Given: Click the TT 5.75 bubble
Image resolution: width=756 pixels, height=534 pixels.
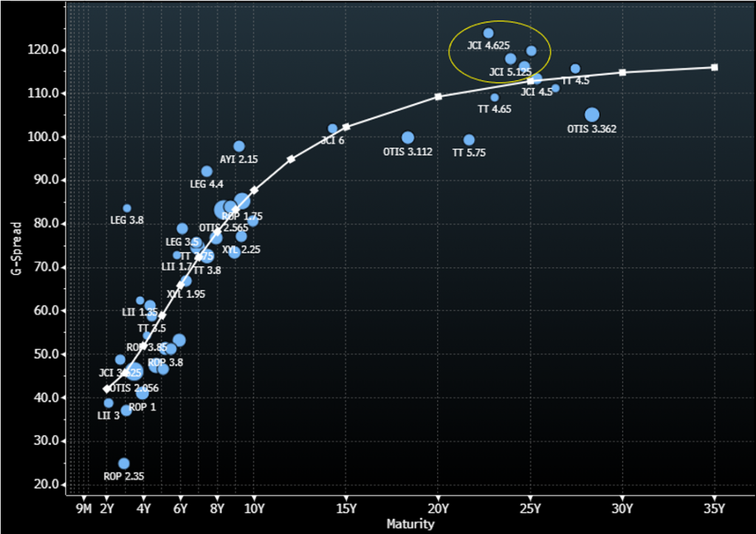Looking at the screenshot, I should [469, 140].
